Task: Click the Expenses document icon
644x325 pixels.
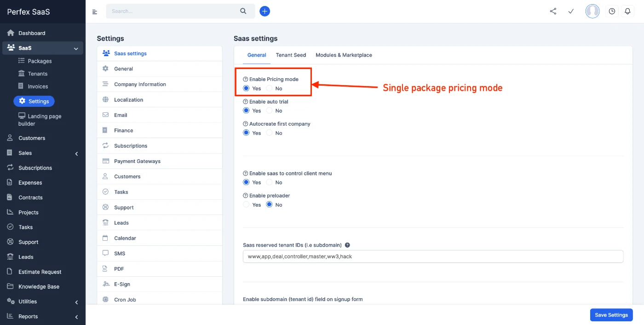Action: point(10,182)
